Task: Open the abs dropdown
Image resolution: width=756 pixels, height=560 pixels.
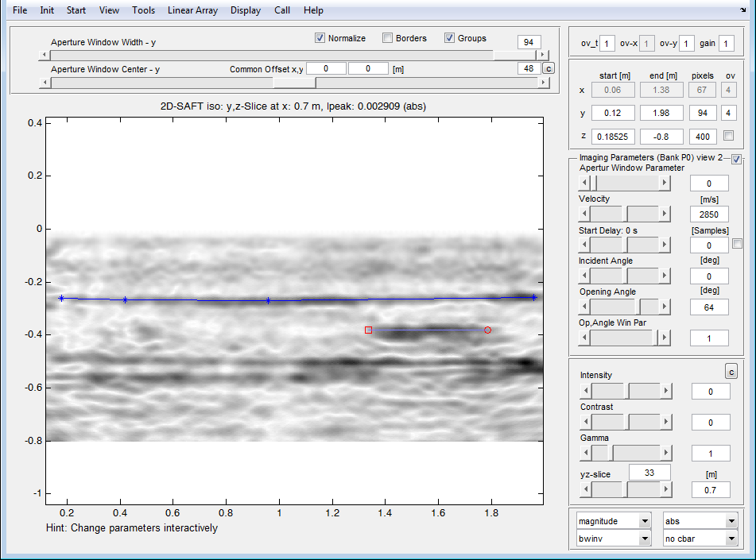Action: point(700,521)
